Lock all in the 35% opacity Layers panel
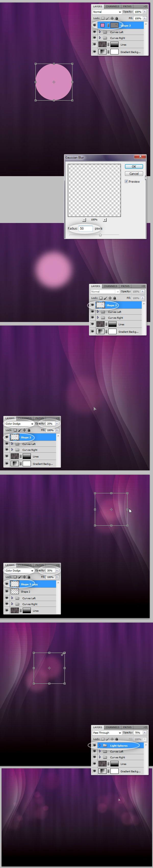The image size is (153, 868). pos(29,577)
